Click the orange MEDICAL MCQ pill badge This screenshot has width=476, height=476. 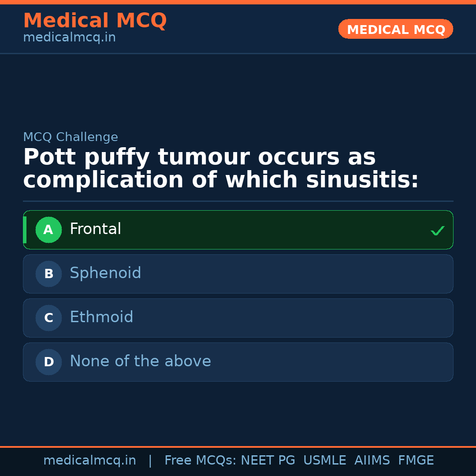[x=395, y=29]
